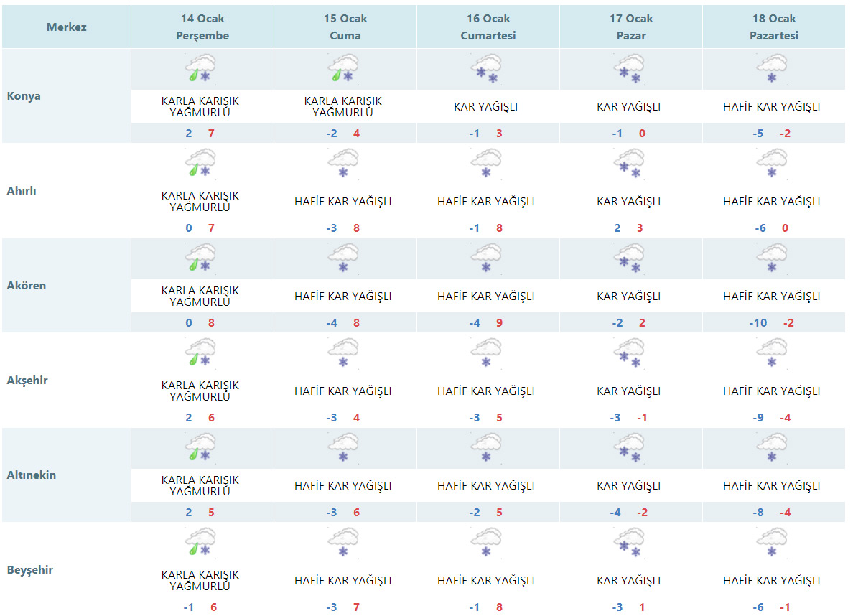Click Akören's light snow icon for 16 Ocak
853x616 pixels.
click(x=487, y=258)
